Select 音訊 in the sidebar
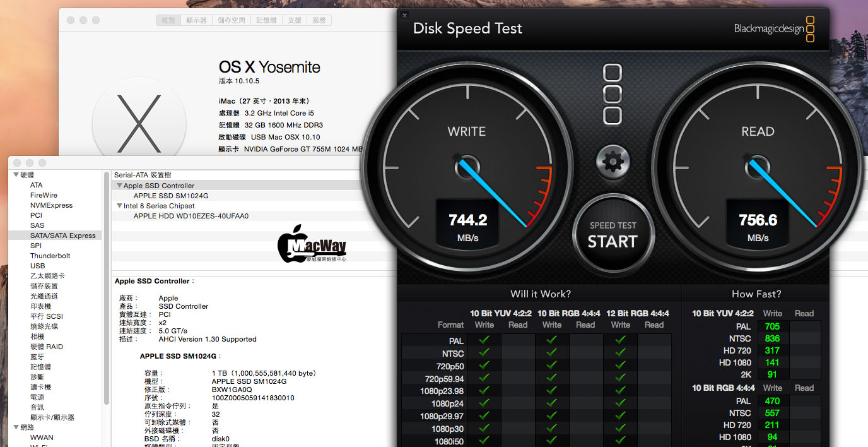This screenshot has height=447, width=868. pyautogui.click(x=37, y=407)
